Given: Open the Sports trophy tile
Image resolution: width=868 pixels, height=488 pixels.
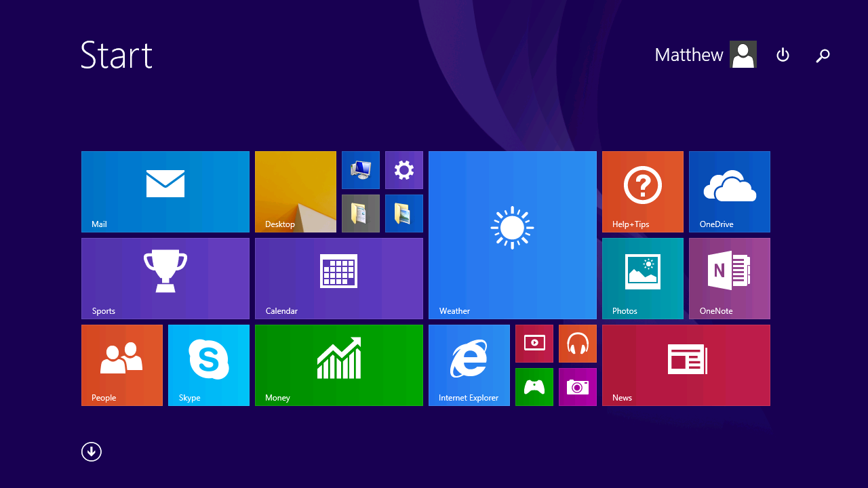Looking at the screenshot, I should click(165, 279).
